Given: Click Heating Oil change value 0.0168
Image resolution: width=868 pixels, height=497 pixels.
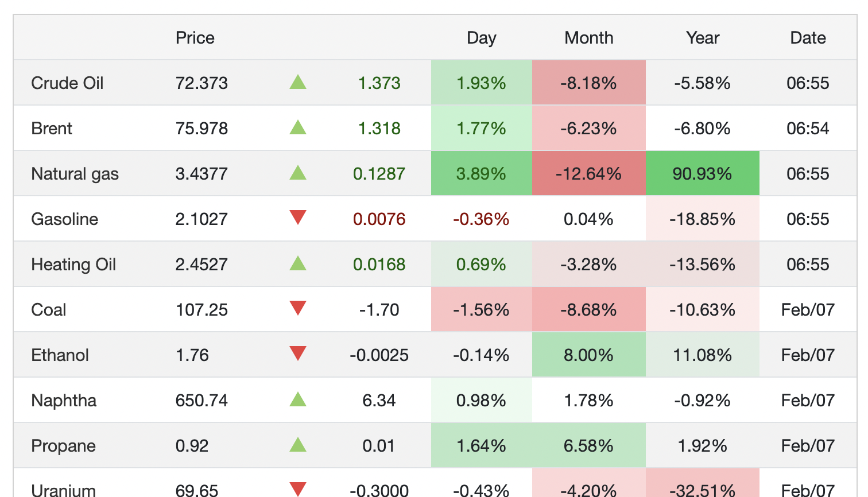Looking at the screenshot, I should pyautogui.click(x=379, y=265).
